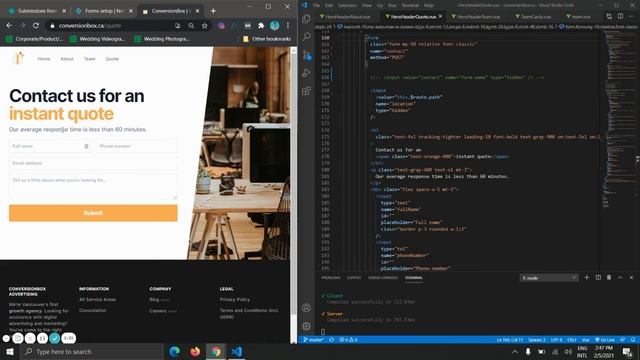Toggle Go Live server in status bar

click(605, 340)
